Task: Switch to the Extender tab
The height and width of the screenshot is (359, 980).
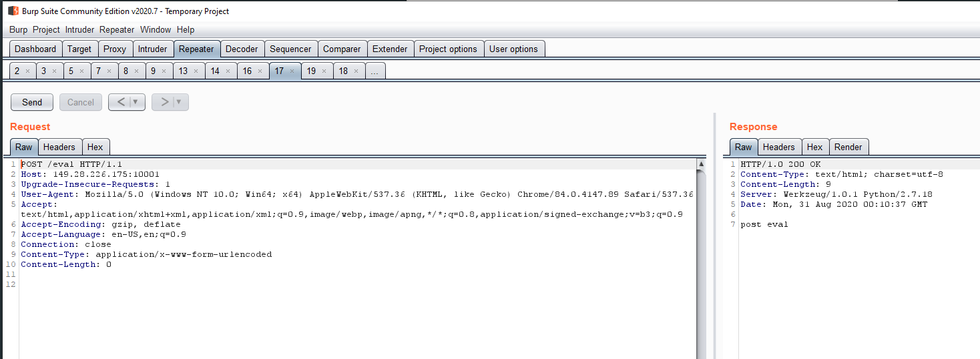Action: pyautogui.click(x=390, y=49)
